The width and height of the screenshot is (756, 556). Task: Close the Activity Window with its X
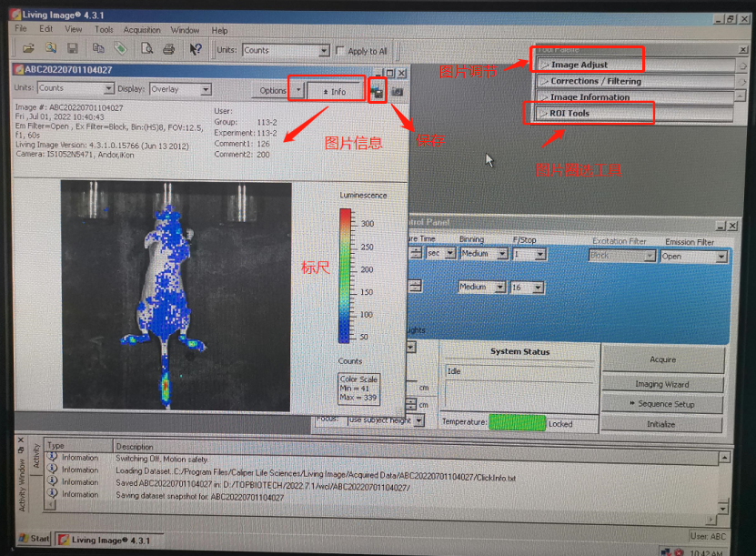pos(21,440)
